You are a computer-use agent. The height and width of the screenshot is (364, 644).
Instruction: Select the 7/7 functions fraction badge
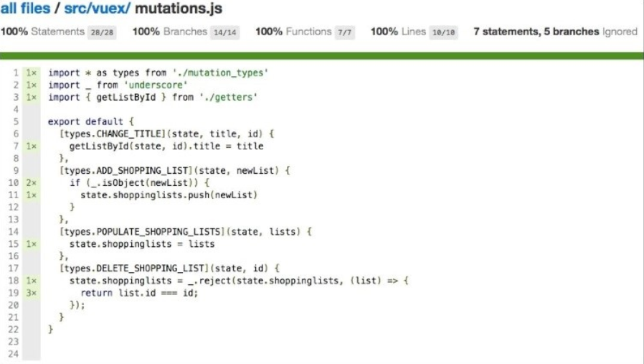click(x=346, y=32)
